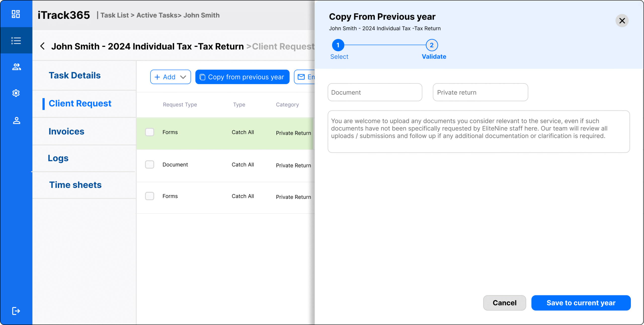Open the clients group sidebar icon
The image size is (644, 325).
click(16, 67)
